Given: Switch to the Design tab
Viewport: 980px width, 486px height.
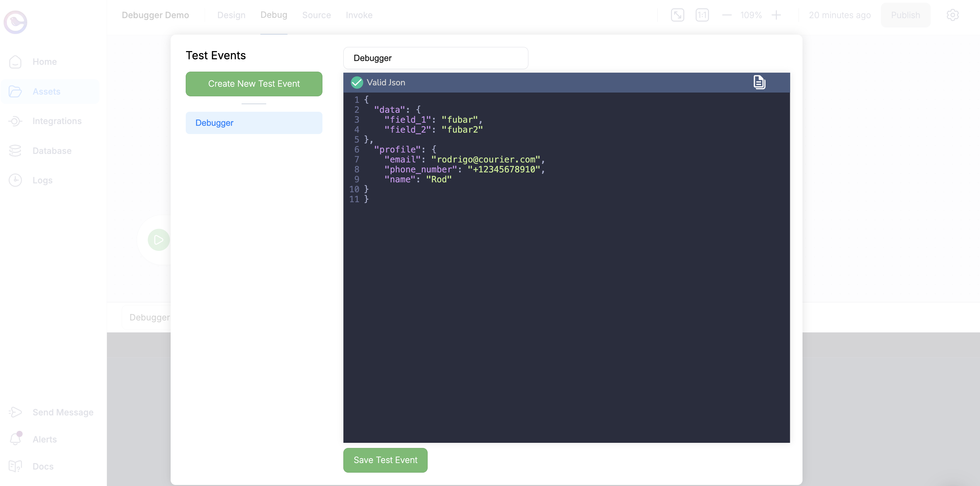Looking at the screenshot, I should point(231,15).
